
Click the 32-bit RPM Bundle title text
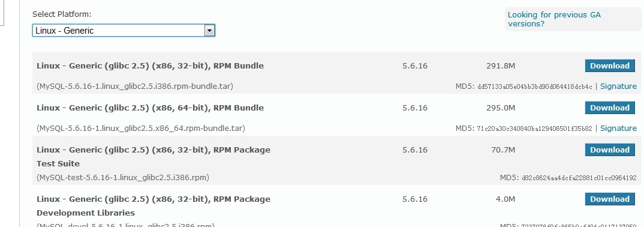tap(150, 66)
